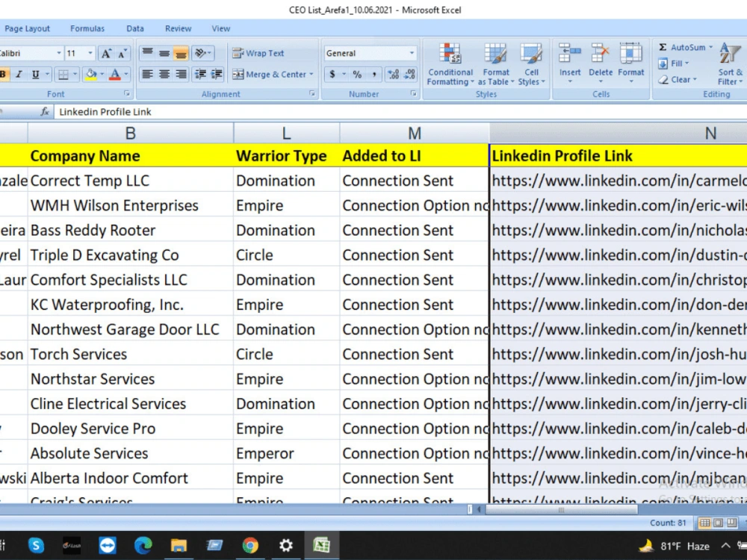The height and width of the screenshot is (560, 747).
Task: Open Fill menu
Action: [674, 63]
